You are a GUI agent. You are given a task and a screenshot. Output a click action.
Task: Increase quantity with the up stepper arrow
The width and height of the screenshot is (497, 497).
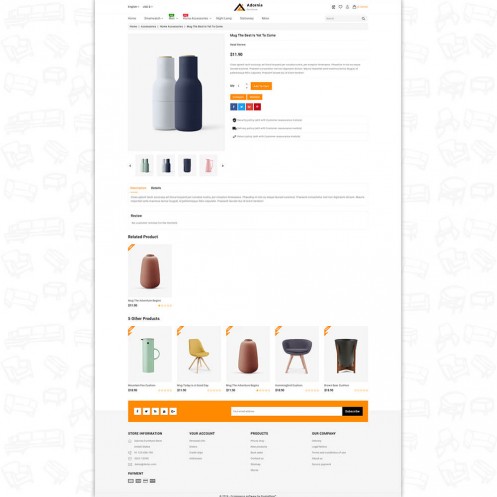(x=247, y=84)
